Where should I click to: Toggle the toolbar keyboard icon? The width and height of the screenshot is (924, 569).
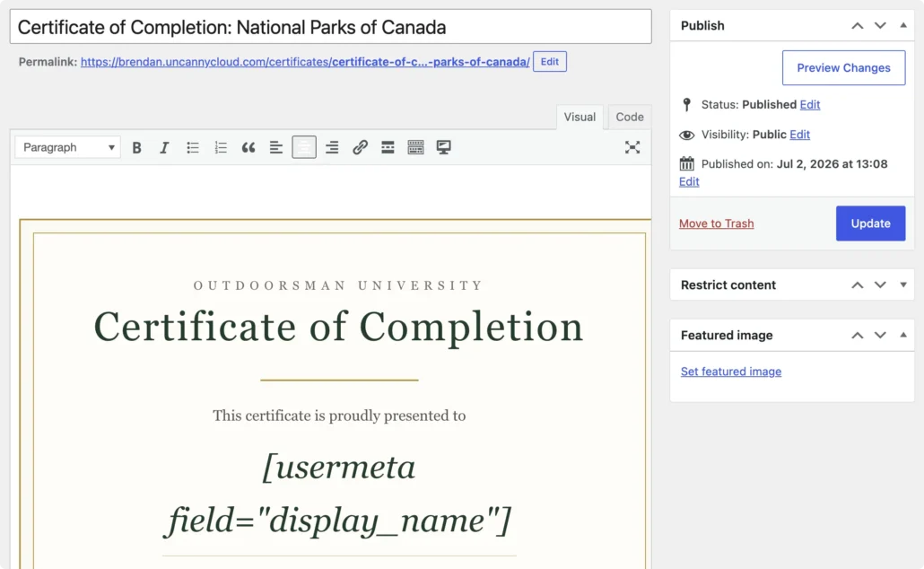click(415, 147)
